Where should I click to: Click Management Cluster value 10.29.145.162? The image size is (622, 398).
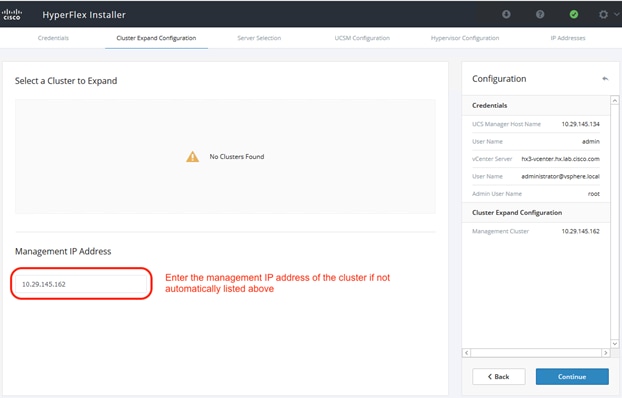coord(580,231)
